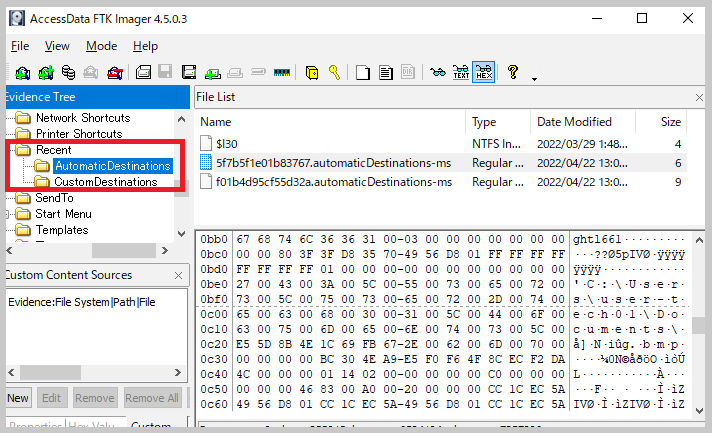Click the Remove All Evidence Items icon
Screen dimensions: 712x433
(115, 73)
